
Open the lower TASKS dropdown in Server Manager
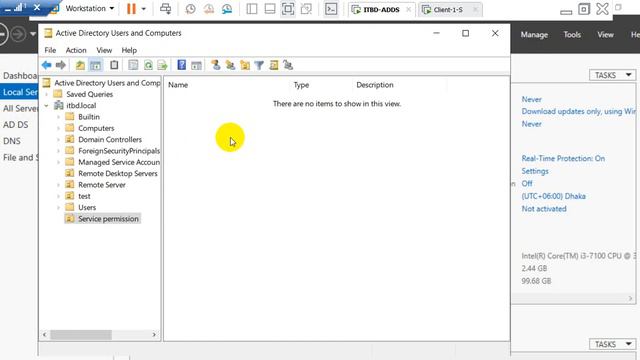point(612,344)
